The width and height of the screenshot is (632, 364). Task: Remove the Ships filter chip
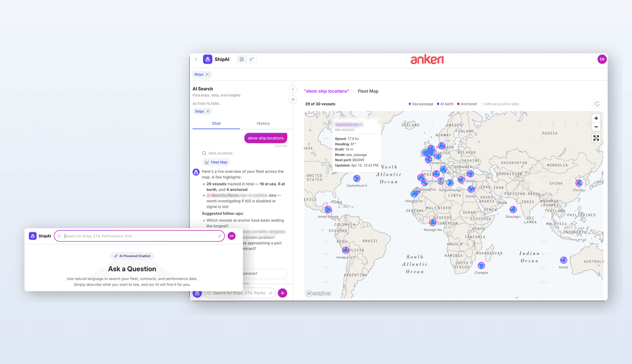(x=207, y=111)
